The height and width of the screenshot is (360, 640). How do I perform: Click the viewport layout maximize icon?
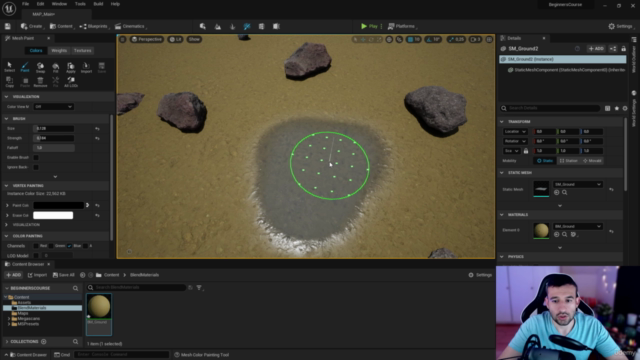pyautogui.click(x=489, y=39)
